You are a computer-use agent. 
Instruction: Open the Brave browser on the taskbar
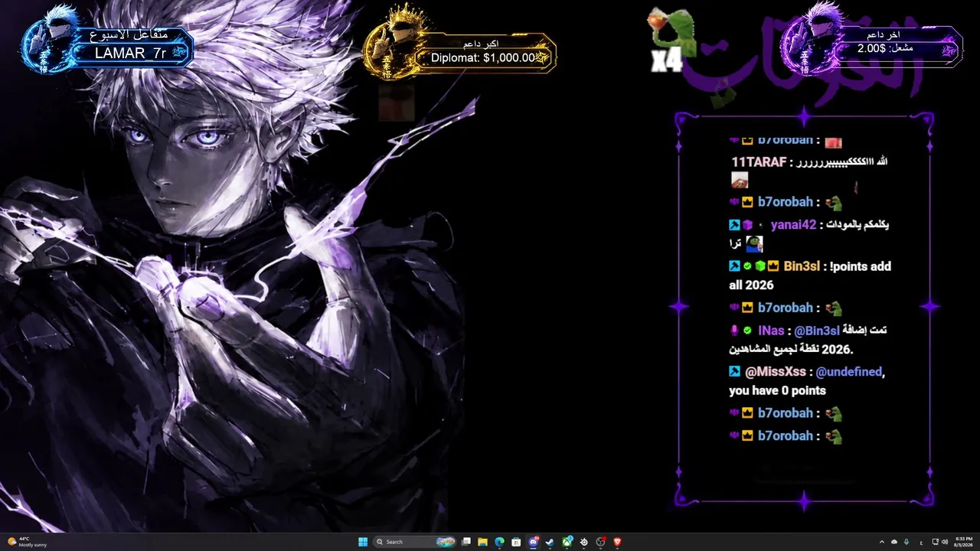[x=617, y=542]
